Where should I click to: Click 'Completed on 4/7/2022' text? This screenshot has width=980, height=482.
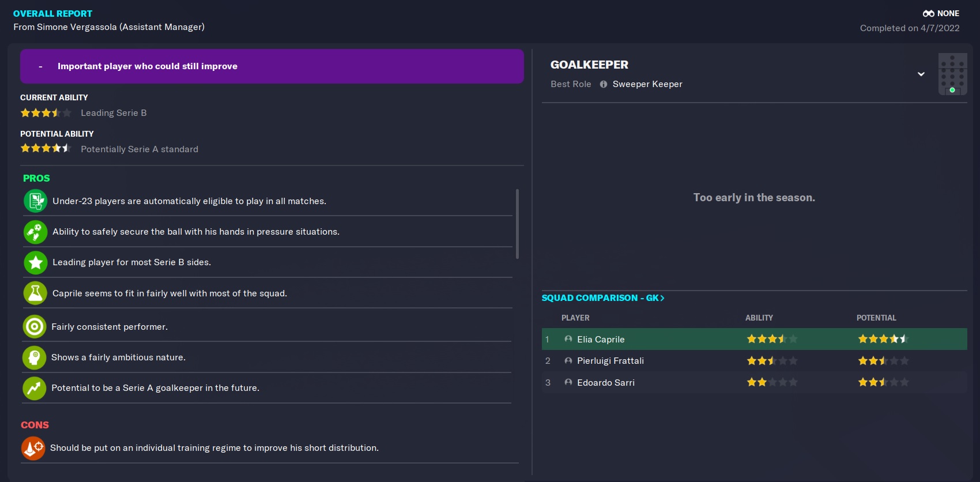click(910, 28)
